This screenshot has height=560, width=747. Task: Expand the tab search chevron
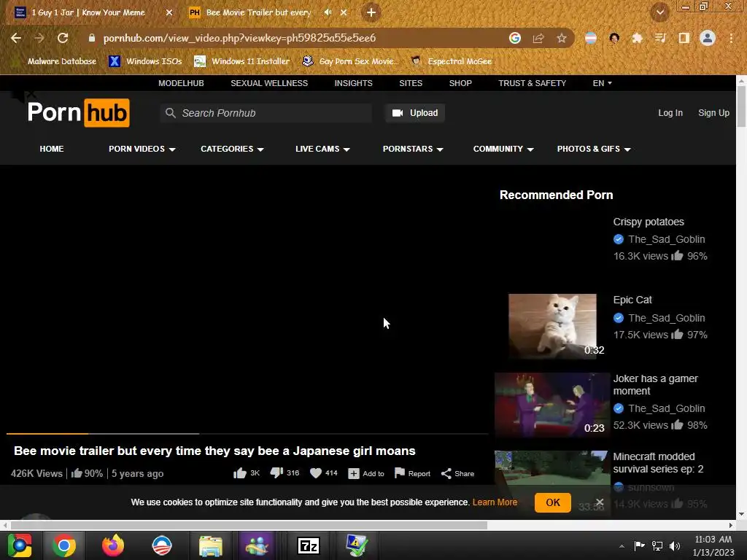pos(659,12)
